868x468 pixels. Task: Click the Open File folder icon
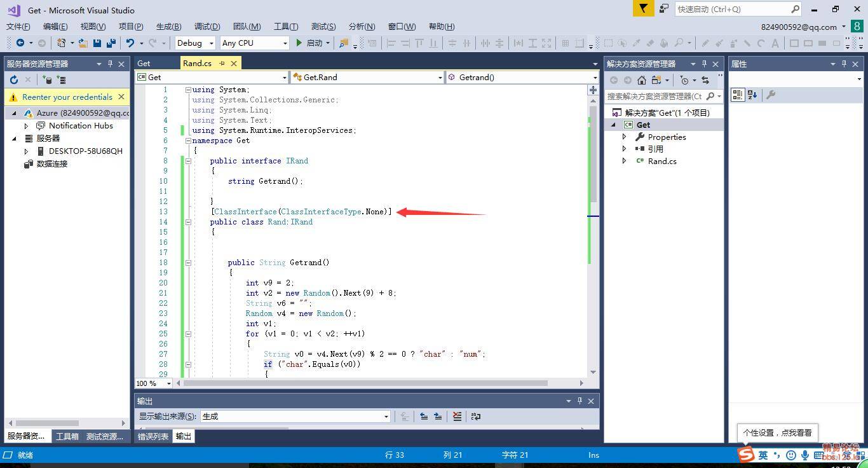(83, 43)
